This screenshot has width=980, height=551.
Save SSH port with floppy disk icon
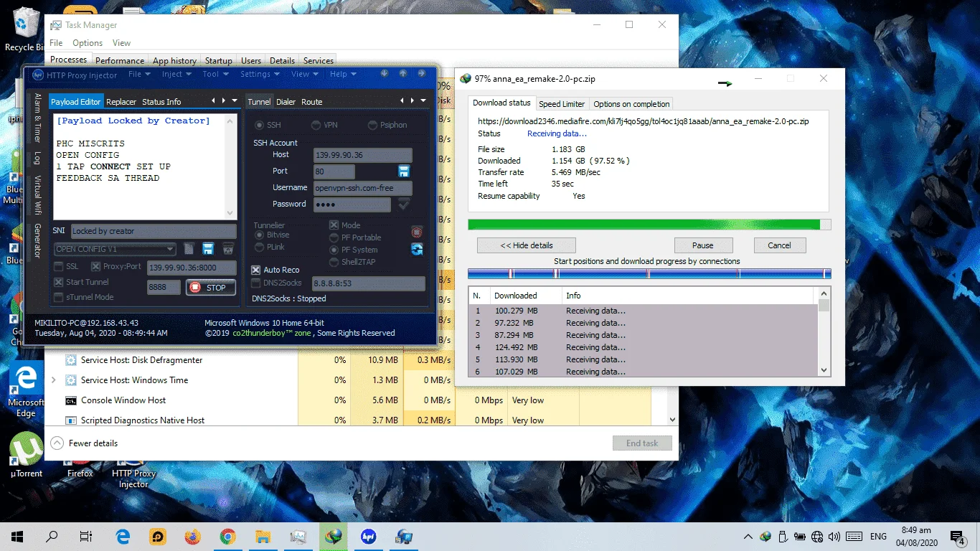click(x=404, y=171)
